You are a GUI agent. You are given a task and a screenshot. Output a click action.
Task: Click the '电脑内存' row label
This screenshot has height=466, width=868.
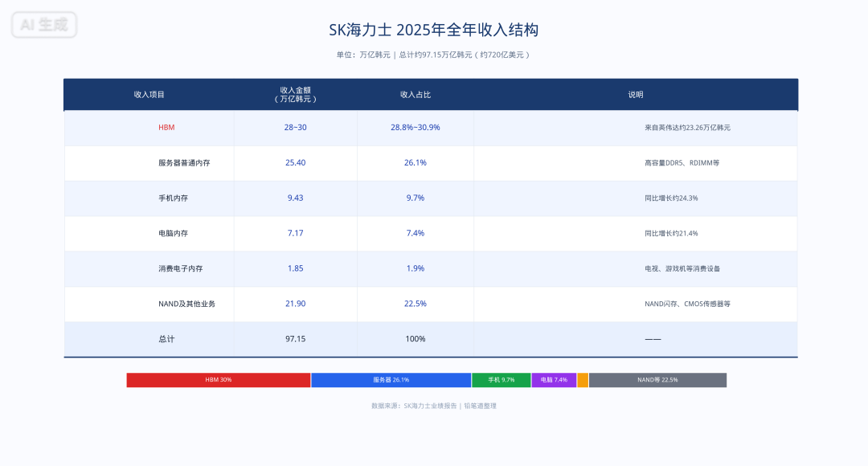(174, 234)
